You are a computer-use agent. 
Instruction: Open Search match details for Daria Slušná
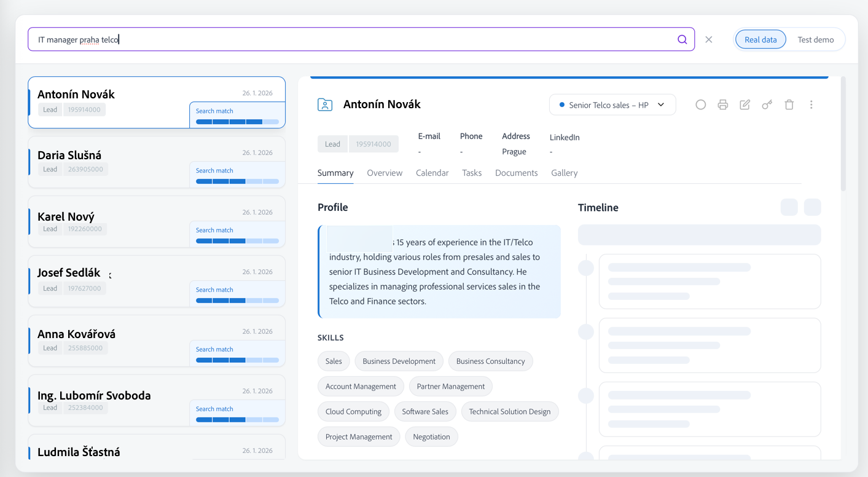click(214, 170)
